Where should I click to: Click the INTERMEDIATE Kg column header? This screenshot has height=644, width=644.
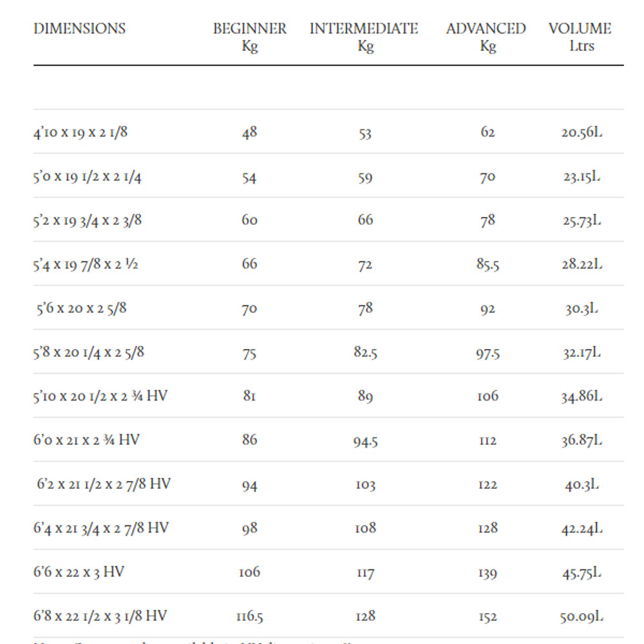coord(364,37)
